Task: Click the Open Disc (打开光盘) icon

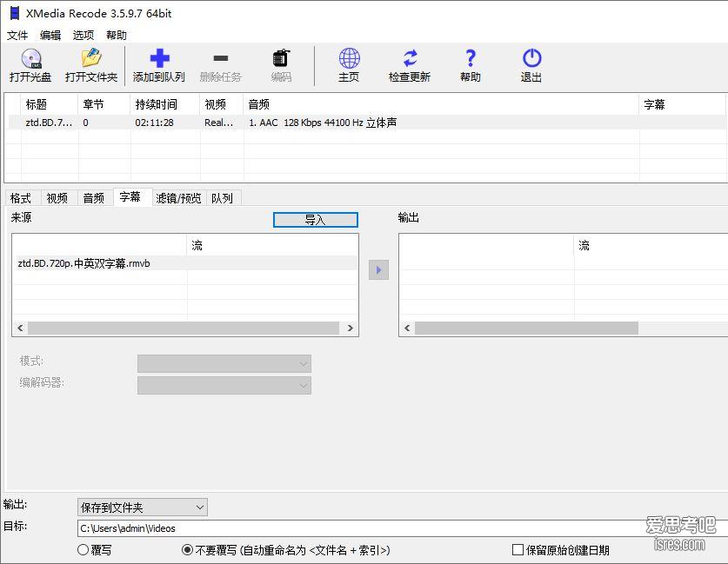Action: [x=31, y=58]
